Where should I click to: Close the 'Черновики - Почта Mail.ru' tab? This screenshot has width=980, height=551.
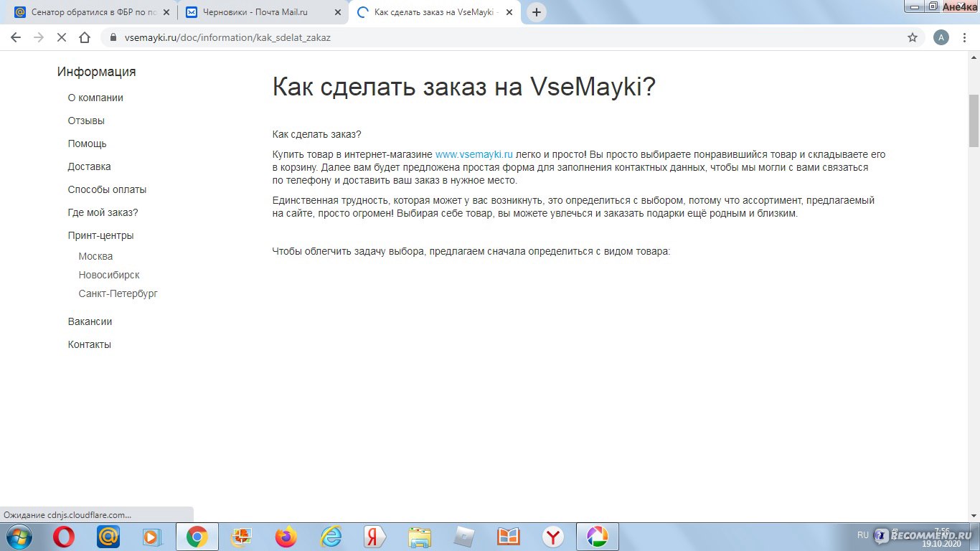click(x=338, y=12)
